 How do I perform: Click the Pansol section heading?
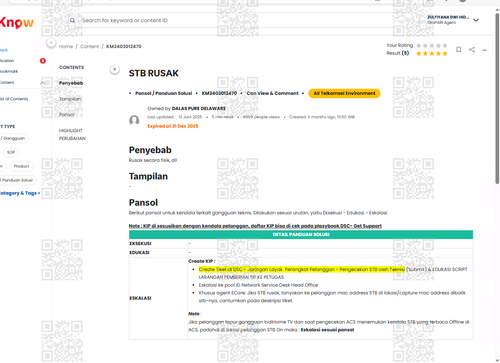point(143,203)
